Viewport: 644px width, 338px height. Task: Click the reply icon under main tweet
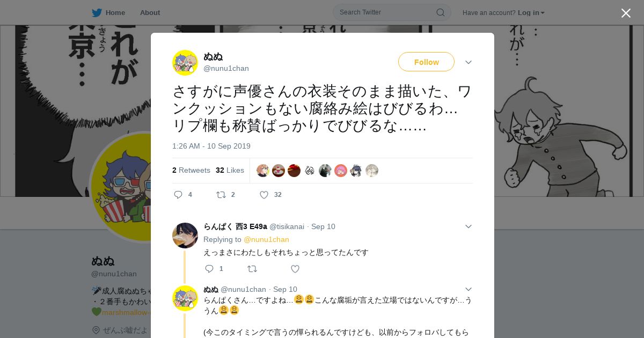178,195
